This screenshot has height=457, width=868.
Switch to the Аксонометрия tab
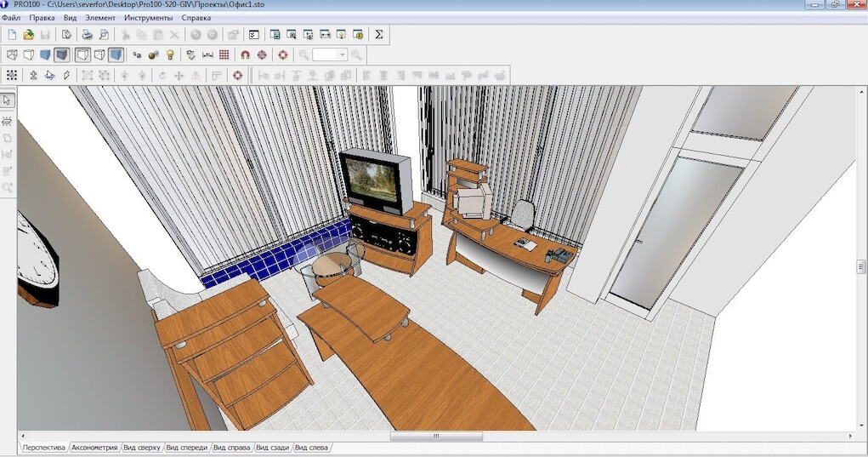(94, 447)
